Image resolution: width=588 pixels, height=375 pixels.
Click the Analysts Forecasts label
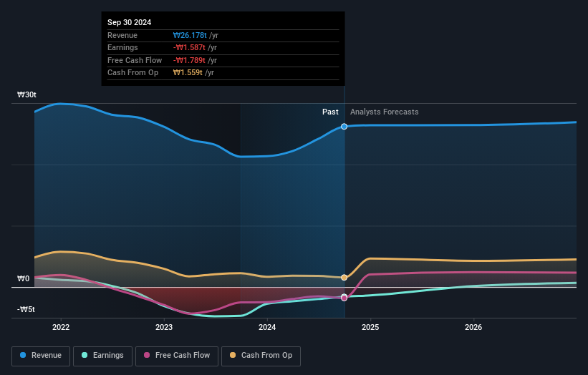(x=385, y=112)
